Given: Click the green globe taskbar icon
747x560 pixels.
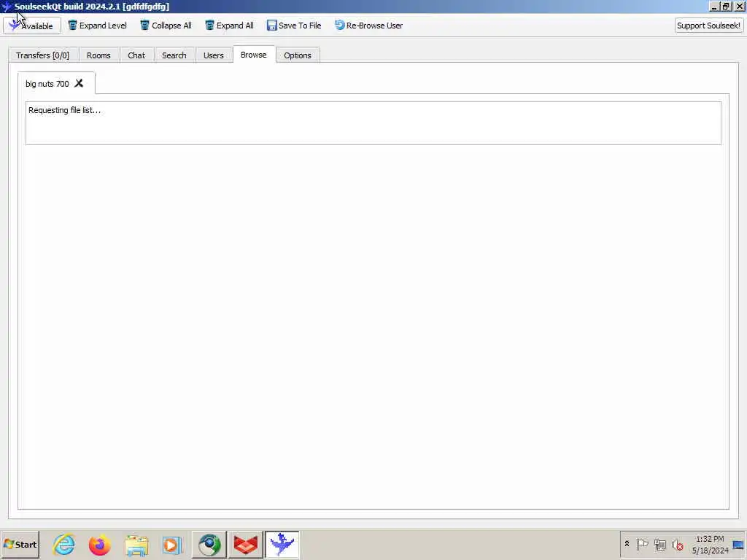Looking at the screenshot, I should [209, 545].
